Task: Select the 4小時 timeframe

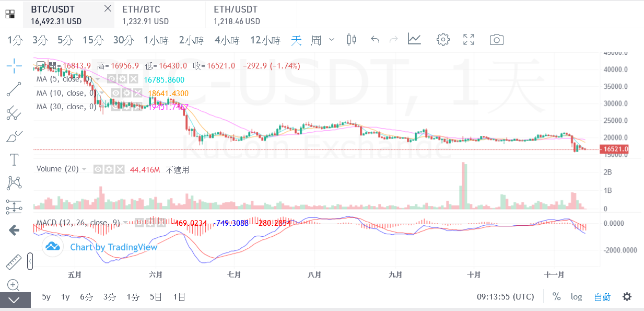Action: [x=227, y=40]
